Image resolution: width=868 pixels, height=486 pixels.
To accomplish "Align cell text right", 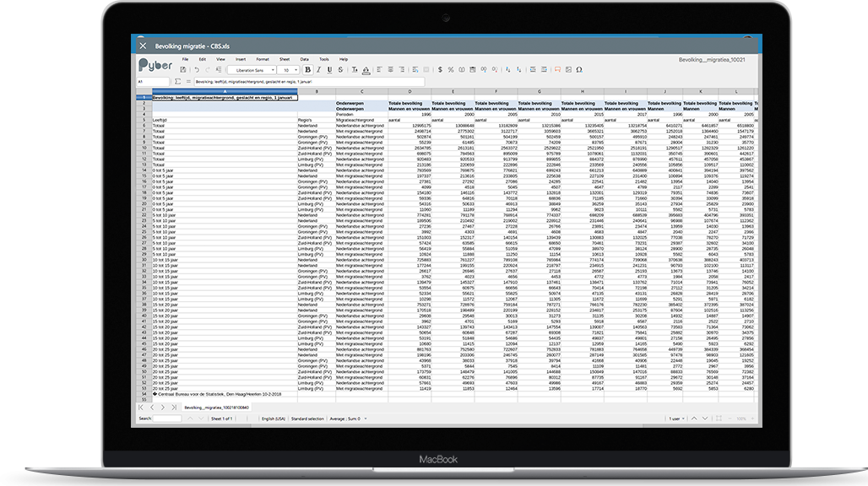I will click(402, 70).
